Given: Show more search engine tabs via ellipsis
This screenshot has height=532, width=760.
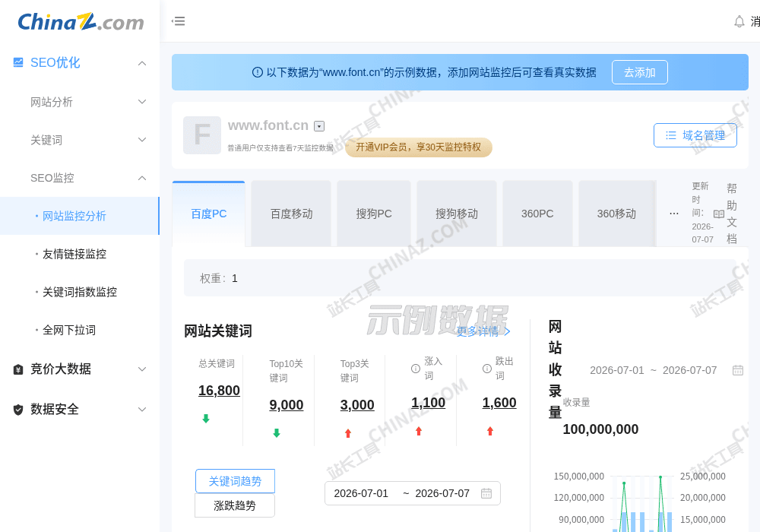Looking at the screenshot, I should click(x=673, y=214).
